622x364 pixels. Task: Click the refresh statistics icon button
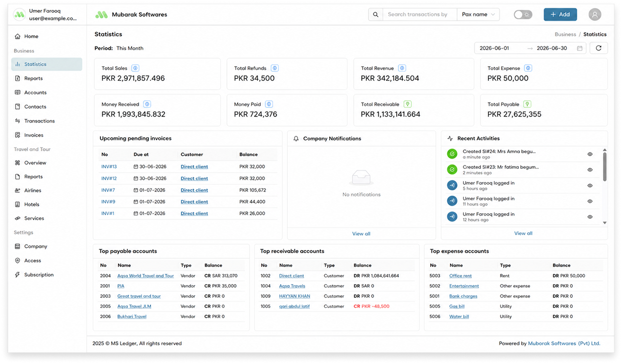pos(599,48)
